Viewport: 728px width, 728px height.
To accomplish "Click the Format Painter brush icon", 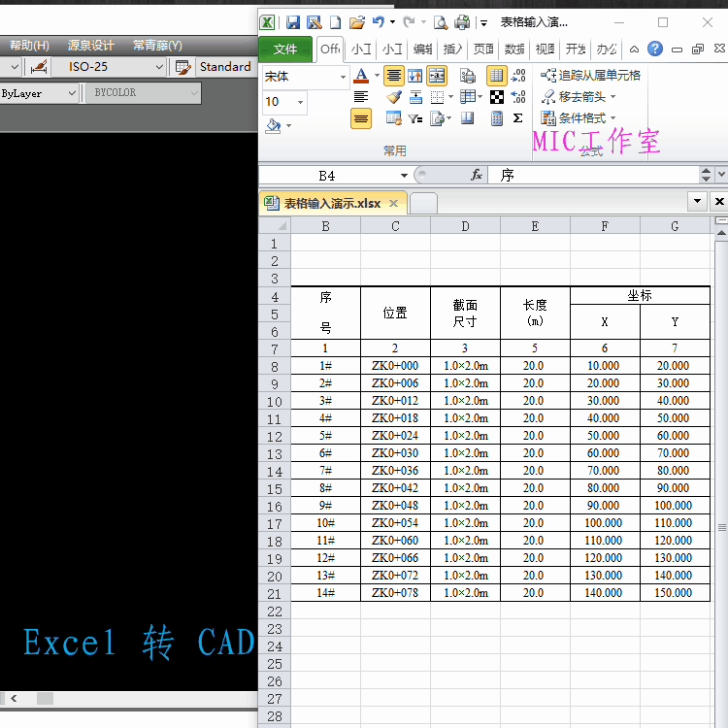I will 394,97.
